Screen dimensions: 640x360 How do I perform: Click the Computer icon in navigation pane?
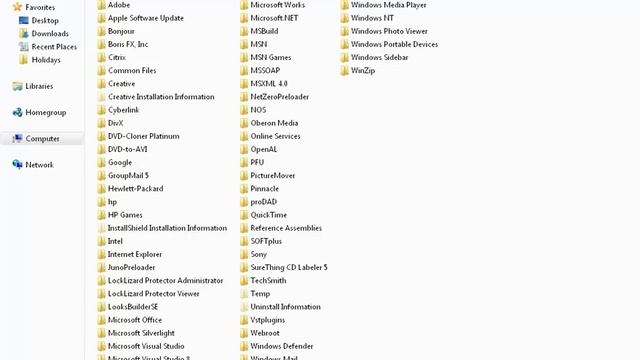point(17,138)
